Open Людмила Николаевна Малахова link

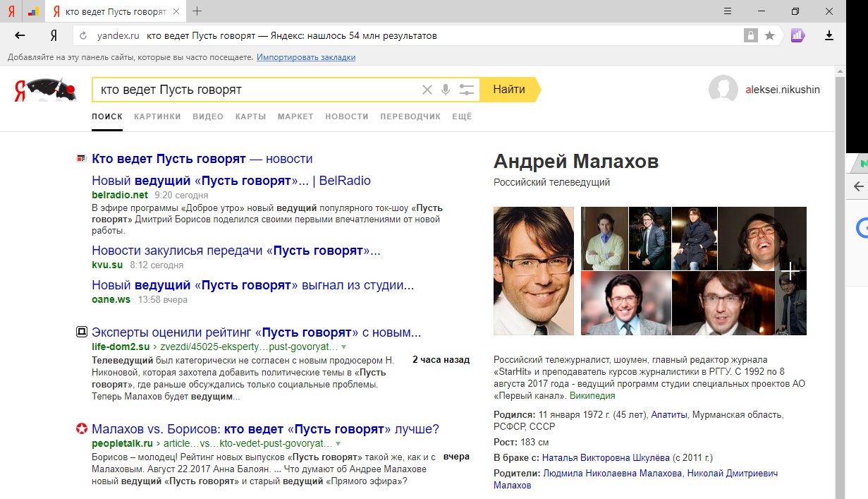[612, 474]
